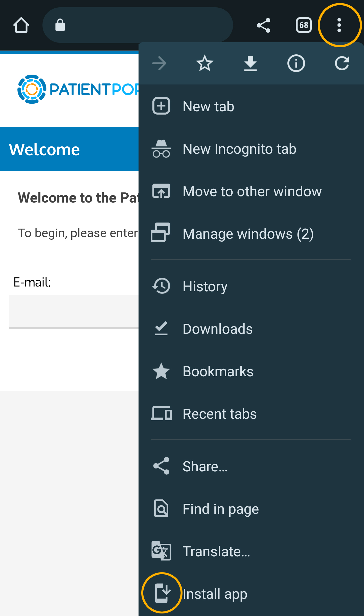
Task: Tap the lock icon in the address bar
Action: click(x=60, y=25)
